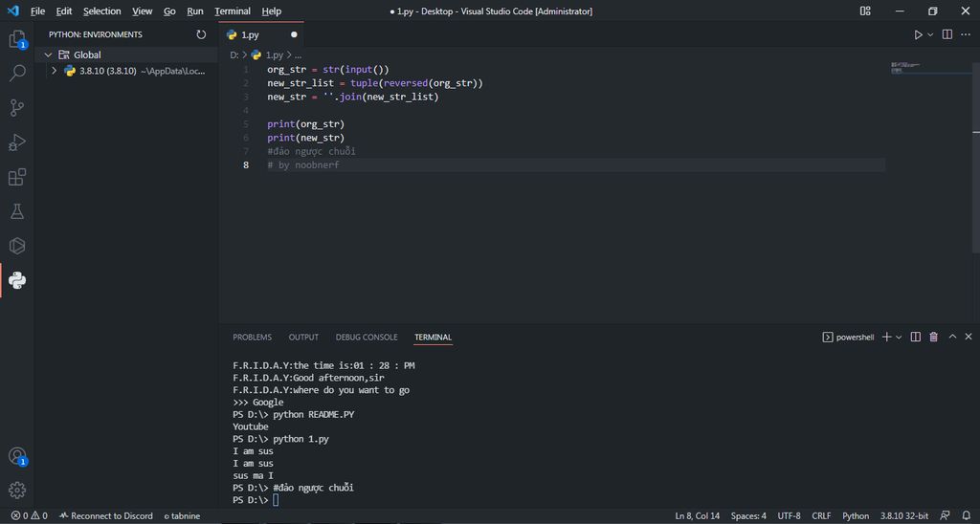
Task: Open the Search view icon
Action: pyautogui.click(x=17, y=74)
